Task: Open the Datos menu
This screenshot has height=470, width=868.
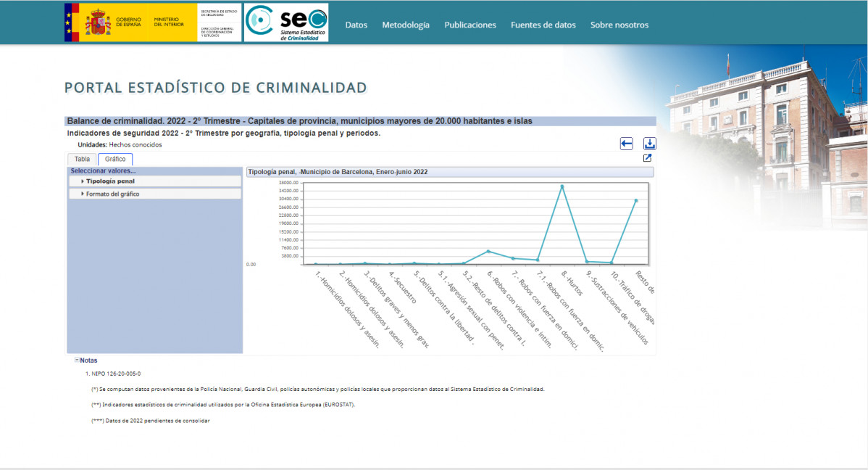Action: pyautogui.click(x=356, y=24)
